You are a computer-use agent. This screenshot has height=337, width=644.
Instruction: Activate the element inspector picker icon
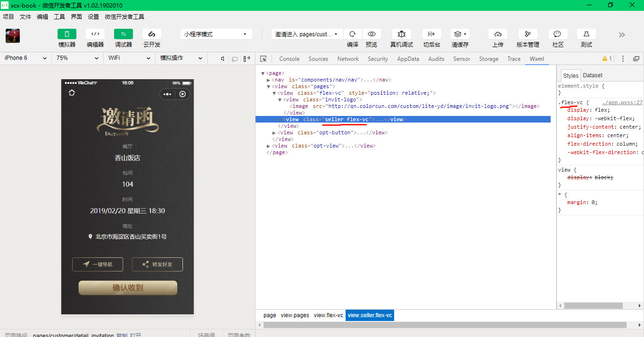[x=264, y=59]
